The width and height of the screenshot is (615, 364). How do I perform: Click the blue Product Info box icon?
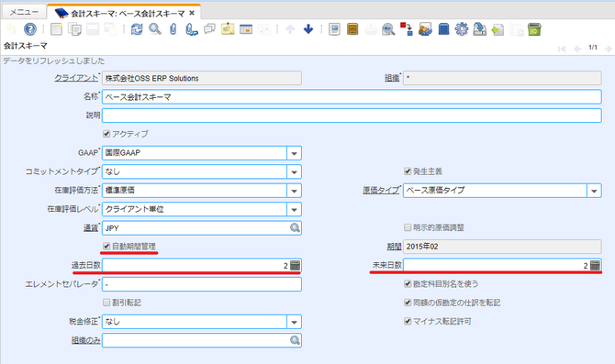pos(443,29)
